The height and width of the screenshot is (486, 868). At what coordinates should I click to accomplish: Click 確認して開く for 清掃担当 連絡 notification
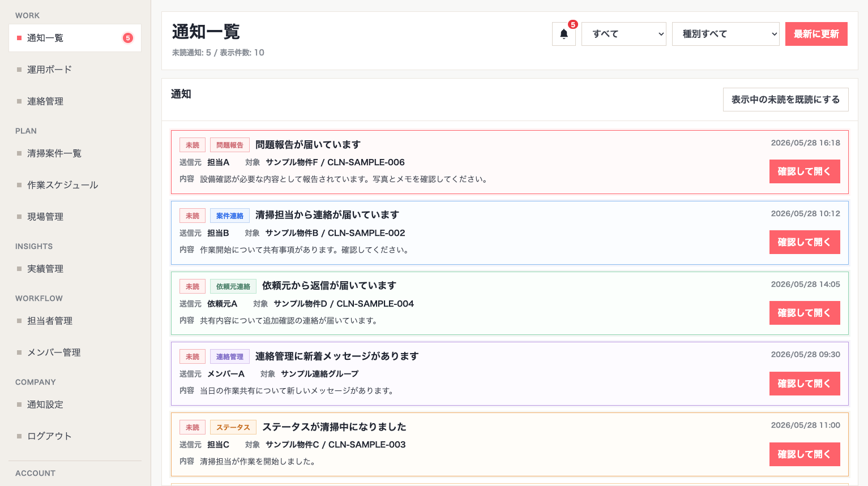(x=804, y=242)
